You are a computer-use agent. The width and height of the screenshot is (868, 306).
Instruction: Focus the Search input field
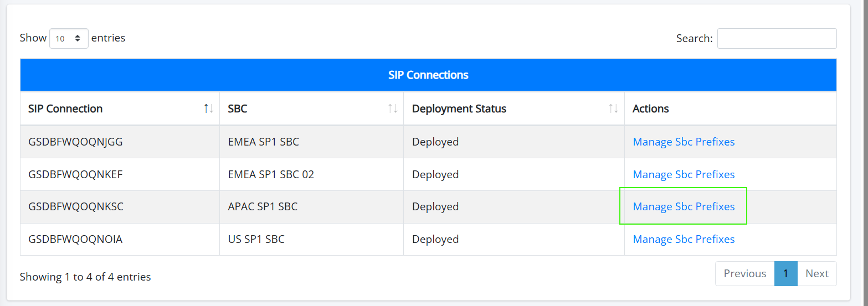[x=777, y=38]
